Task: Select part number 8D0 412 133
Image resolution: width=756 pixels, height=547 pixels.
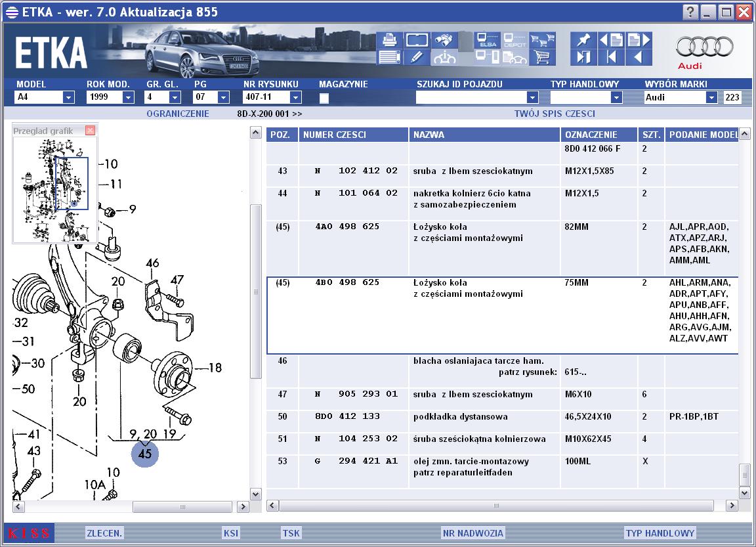Action: click(347, 416)
